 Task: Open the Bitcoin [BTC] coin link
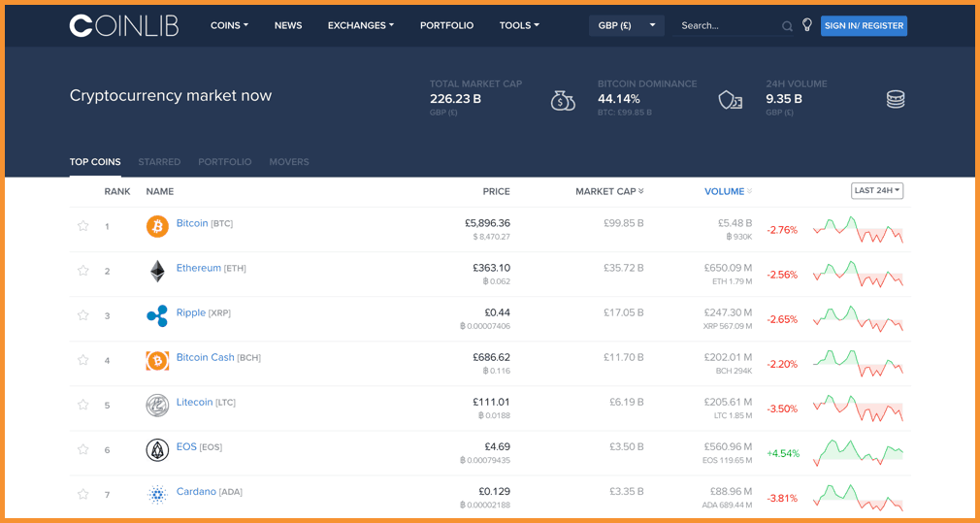(x=205, y=223)
